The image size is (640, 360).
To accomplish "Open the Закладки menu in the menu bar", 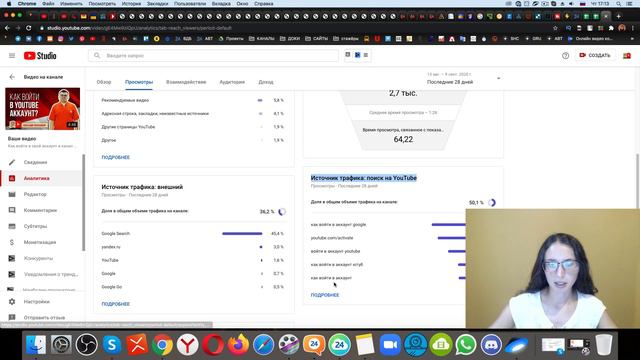I will click(x=158, y=4).
